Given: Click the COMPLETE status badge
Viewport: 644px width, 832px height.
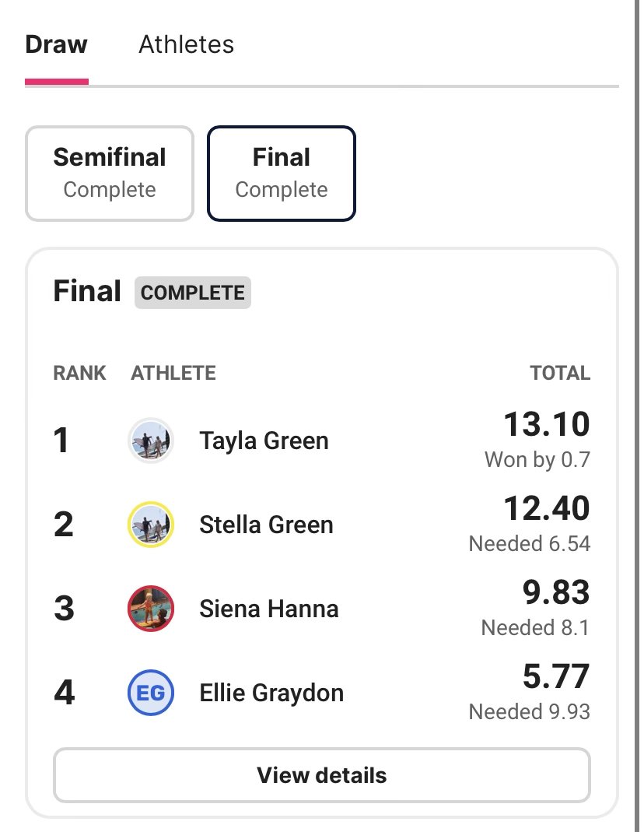Looking at the screenshot, I should [193, 293].
